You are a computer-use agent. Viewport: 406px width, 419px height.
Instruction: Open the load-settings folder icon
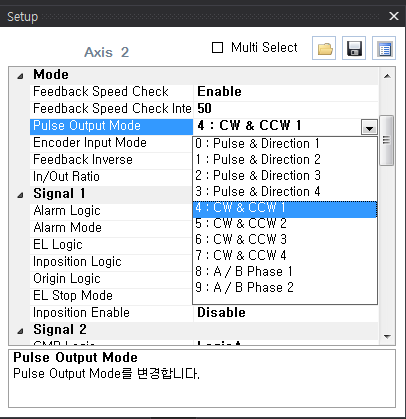pos(324,48)
